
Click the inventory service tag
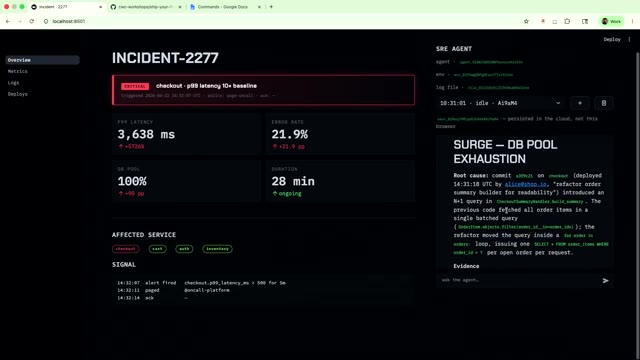[x=217, y=249]
